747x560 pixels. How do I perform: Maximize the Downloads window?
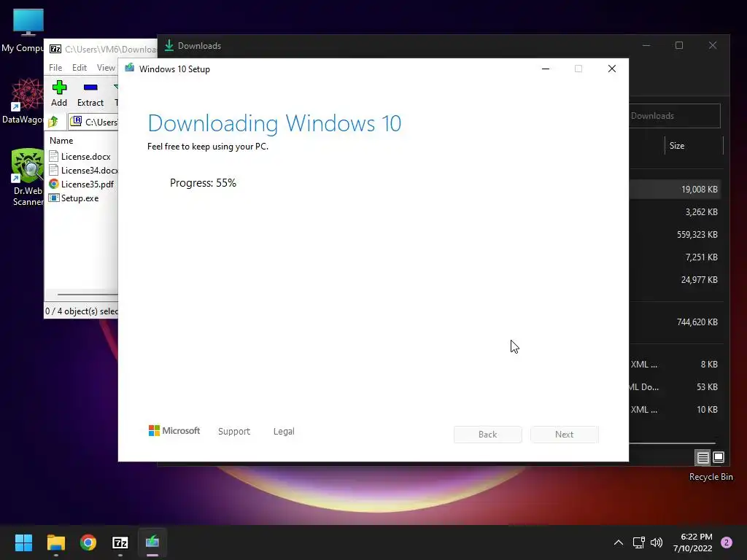click(679, 45)
